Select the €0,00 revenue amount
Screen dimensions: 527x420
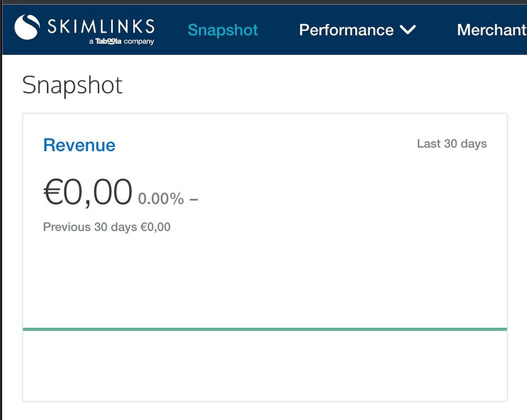tap(87, 192)
